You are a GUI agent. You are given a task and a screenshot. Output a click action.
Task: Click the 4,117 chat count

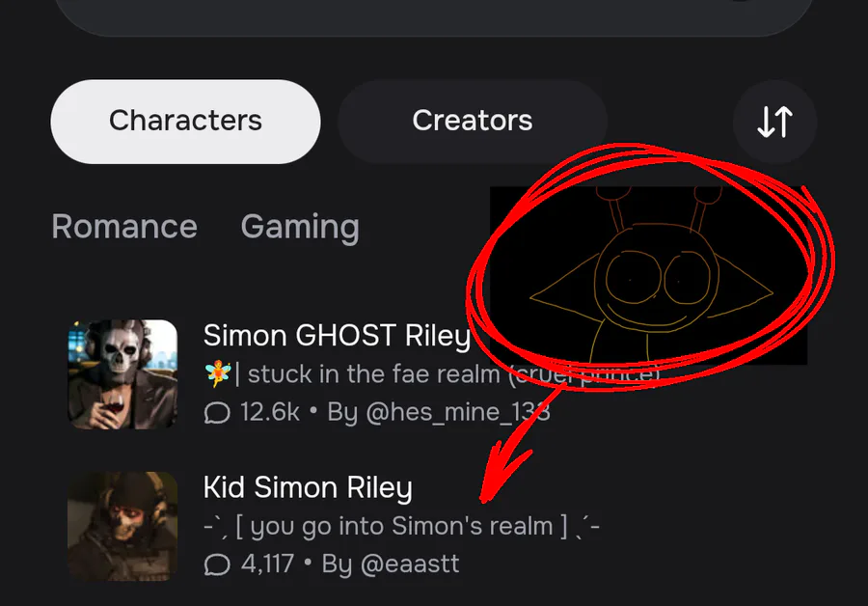267,564
